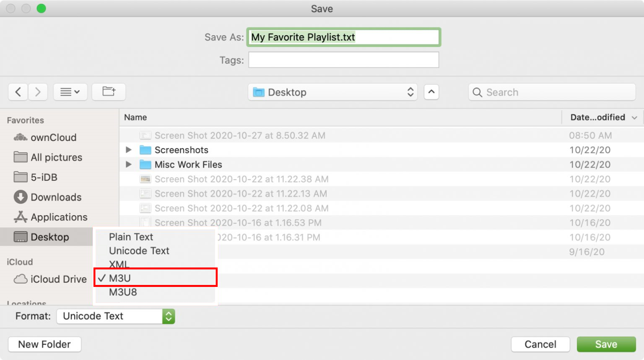The image size is (644, 360).
Task: Choose M3U from the format menu
Action: pos(120,278)
